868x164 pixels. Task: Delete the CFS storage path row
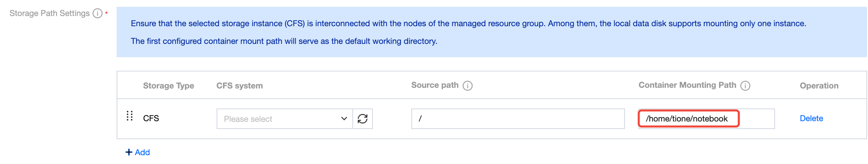point(811,118)
